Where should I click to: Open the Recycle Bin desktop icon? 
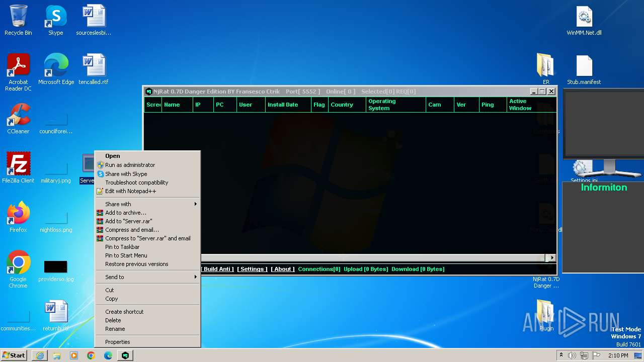point(18,20)
